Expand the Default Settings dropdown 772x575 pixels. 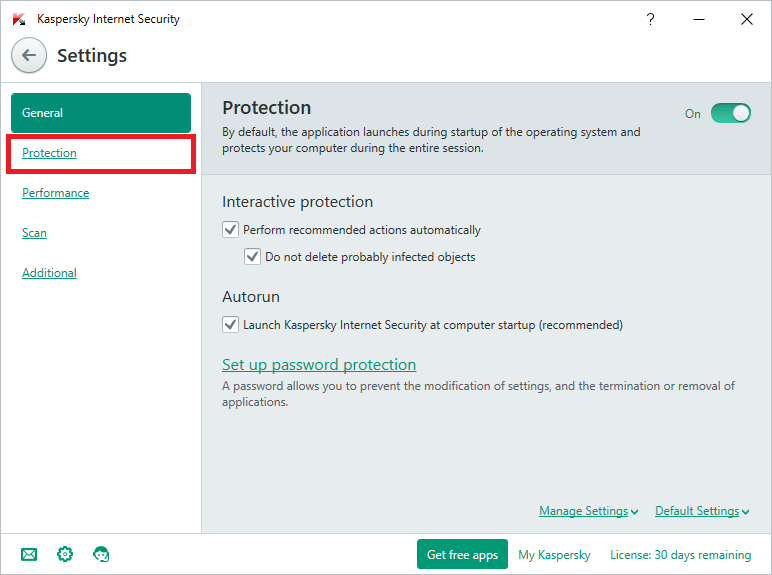point(702,511)
